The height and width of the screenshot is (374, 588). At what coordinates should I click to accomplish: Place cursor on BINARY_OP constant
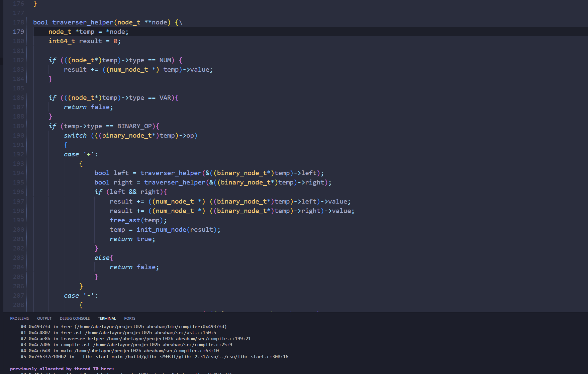point(134,126)
